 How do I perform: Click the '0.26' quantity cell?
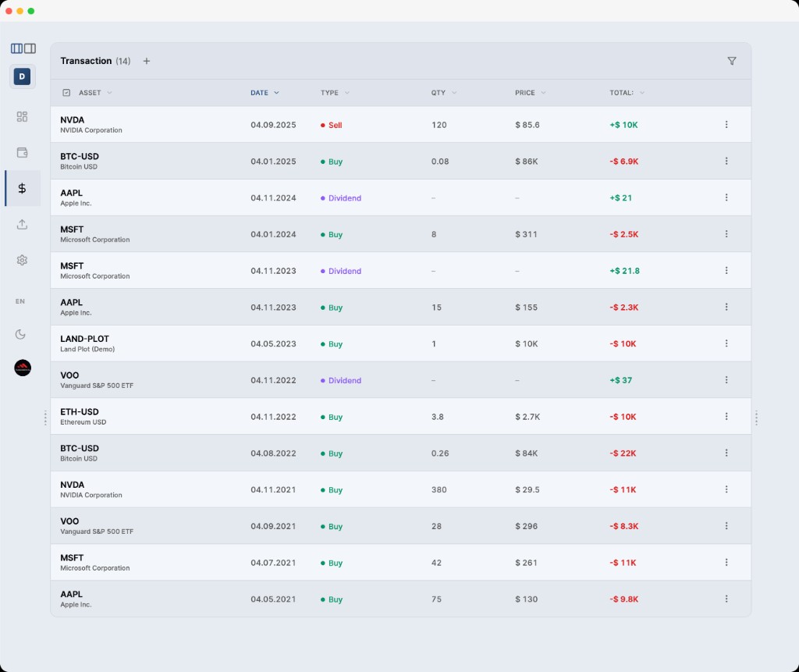pyautogui.click(x=440, y=453)
